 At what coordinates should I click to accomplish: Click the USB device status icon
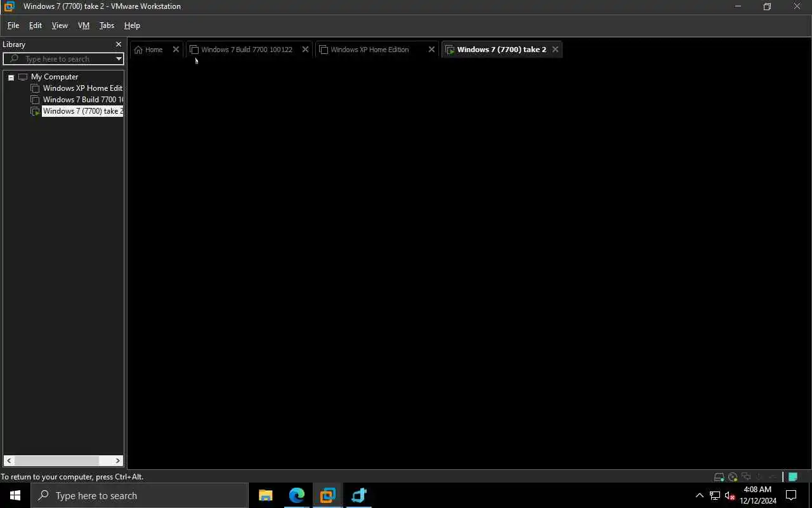759,477
